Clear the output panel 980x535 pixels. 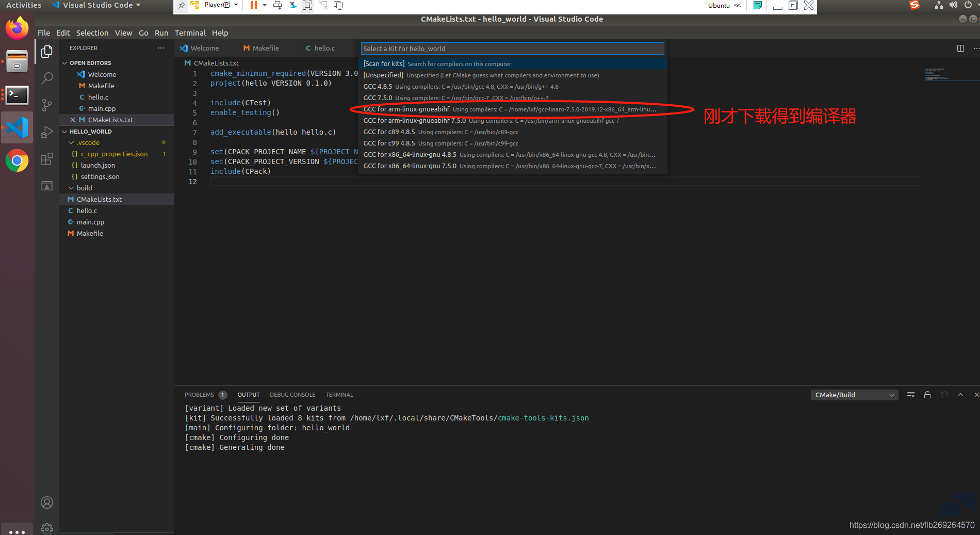911,395
